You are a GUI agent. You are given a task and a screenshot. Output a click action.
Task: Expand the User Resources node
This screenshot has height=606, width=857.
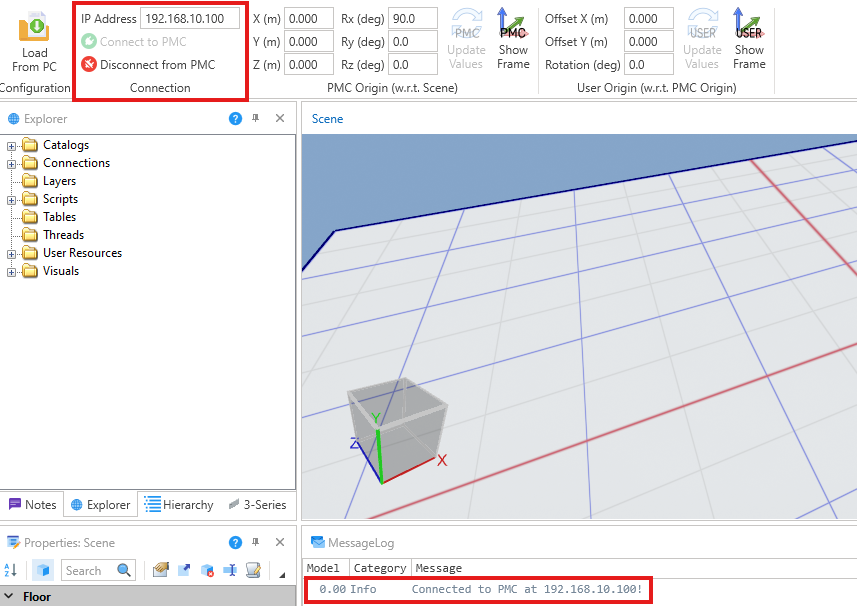(12, 254)
